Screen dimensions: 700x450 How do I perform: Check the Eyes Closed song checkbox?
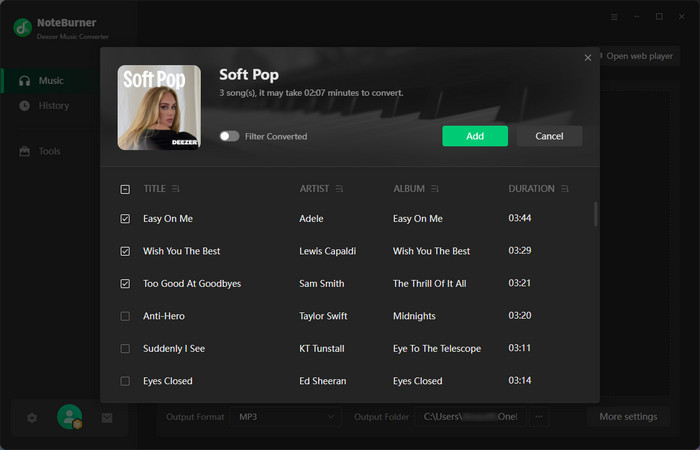pyautogui.click(x=125, y=381)
